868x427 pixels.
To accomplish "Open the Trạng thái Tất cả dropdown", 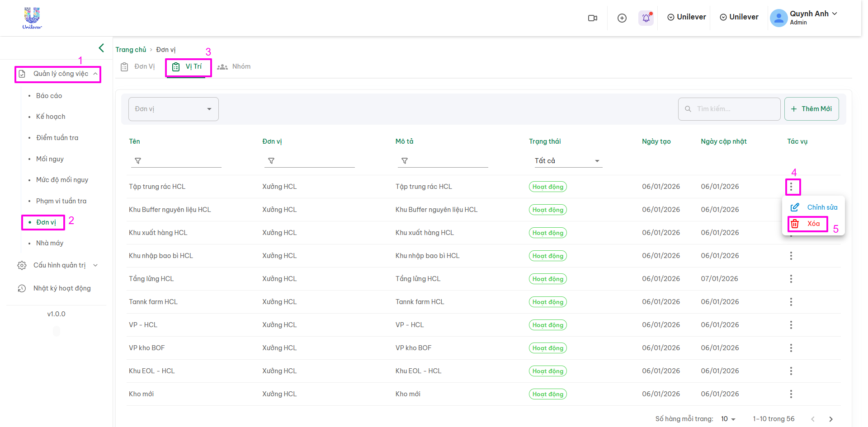I will pyautogui.click(x=566, y=161).
